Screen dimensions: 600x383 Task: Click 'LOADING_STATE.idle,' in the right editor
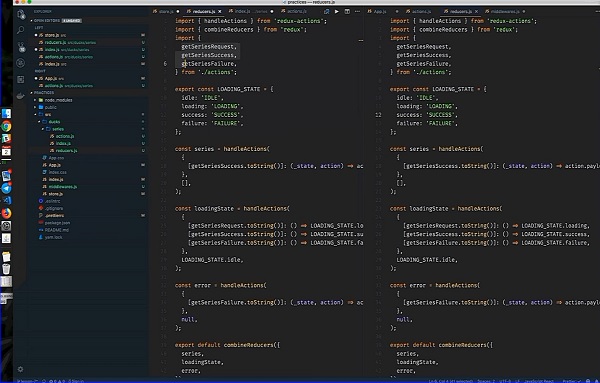427,260
